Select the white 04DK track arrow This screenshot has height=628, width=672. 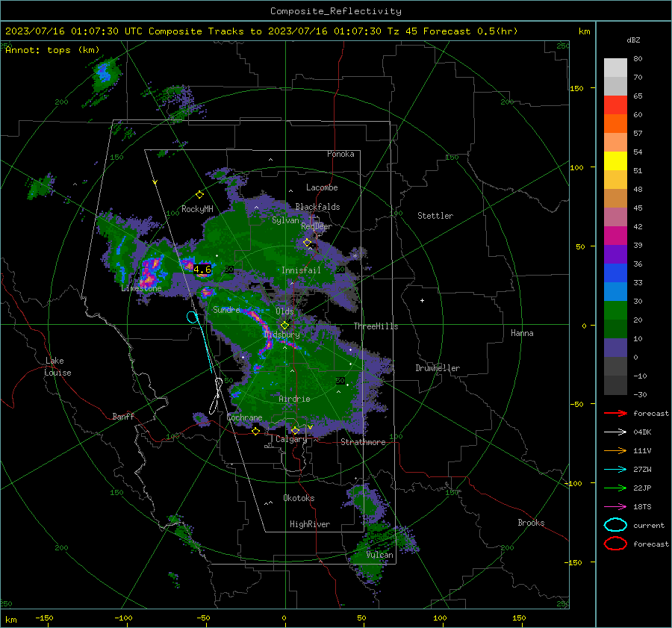pyautogui.click(x=615, y=432)
